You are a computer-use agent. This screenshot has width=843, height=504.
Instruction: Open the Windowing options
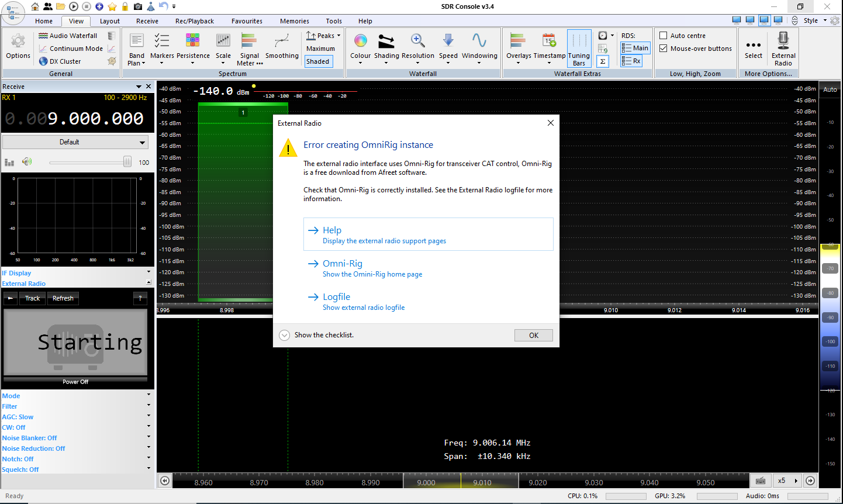pos(479,41)
